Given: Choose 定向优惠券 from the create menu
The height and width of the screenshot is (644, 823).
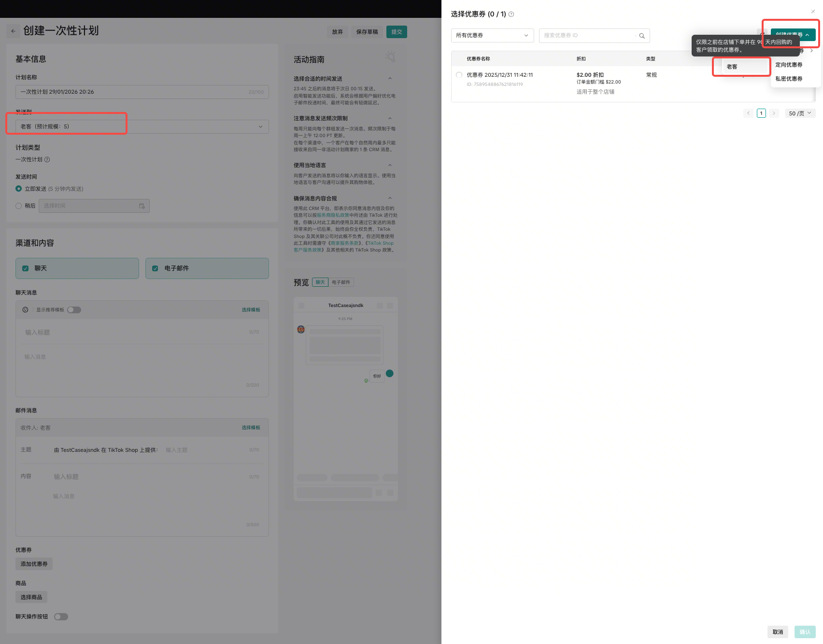Looking at the screenshot, I should pyautogui.click(x=789, y=65).
